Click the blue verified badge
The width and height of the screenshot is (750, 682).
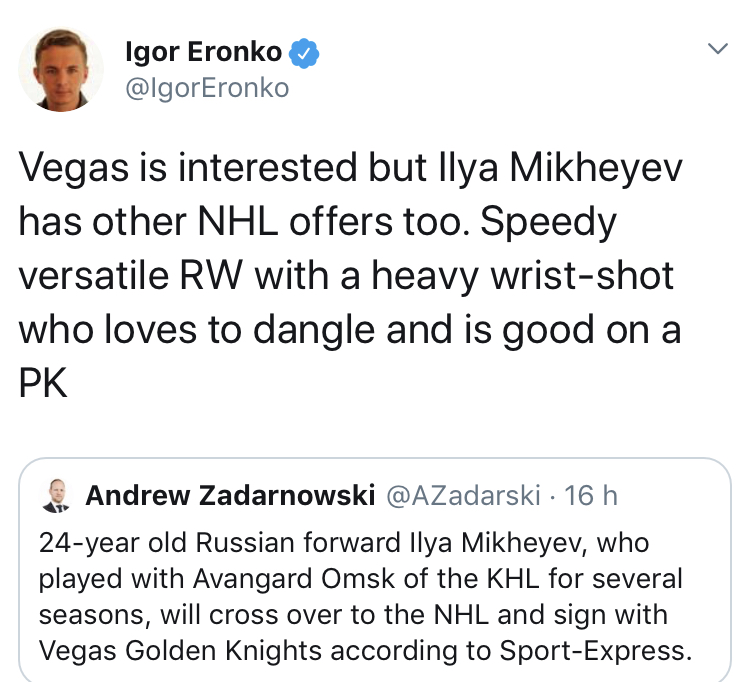305,52
